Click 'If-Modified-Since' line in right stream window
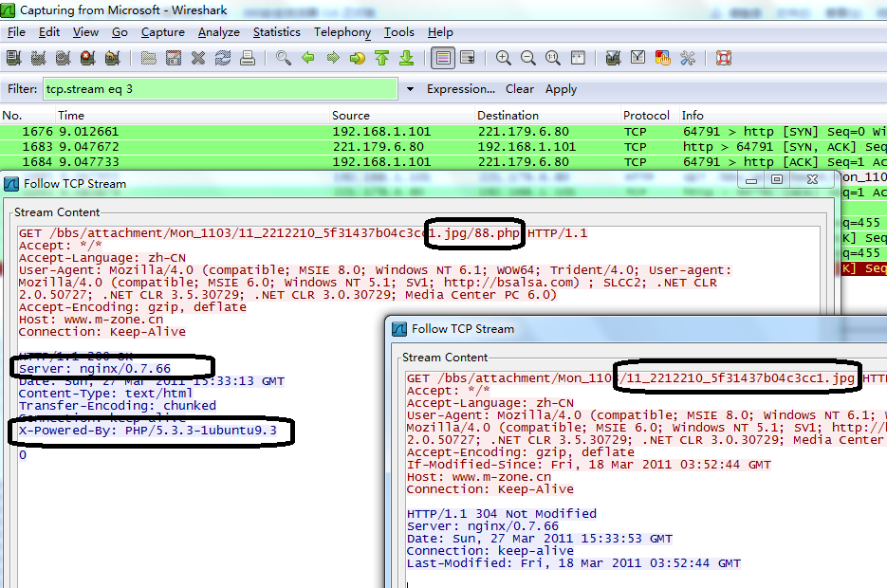The height and width of the screenshot is (588, 887). click(588, 465)
